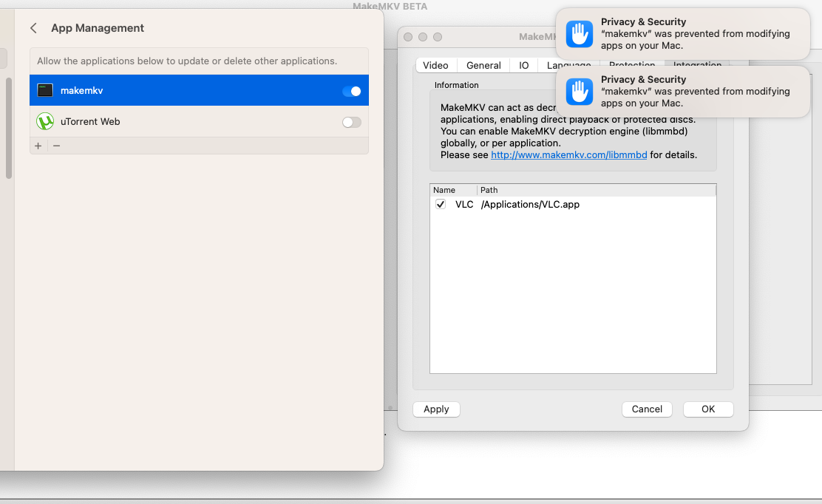
Task: Confirm preferences with OK button
Action: pyautogui.click(x=708, y=409)
